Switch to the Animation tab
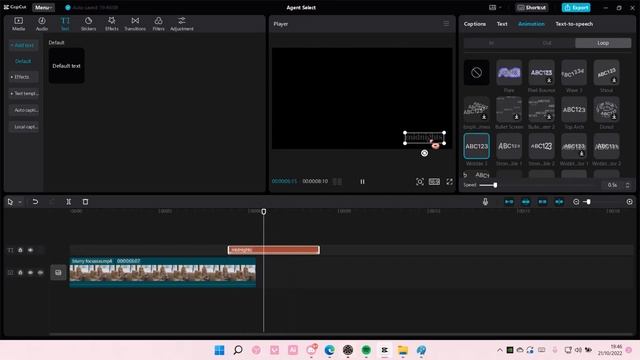640x360 pixels. (531, 24)
